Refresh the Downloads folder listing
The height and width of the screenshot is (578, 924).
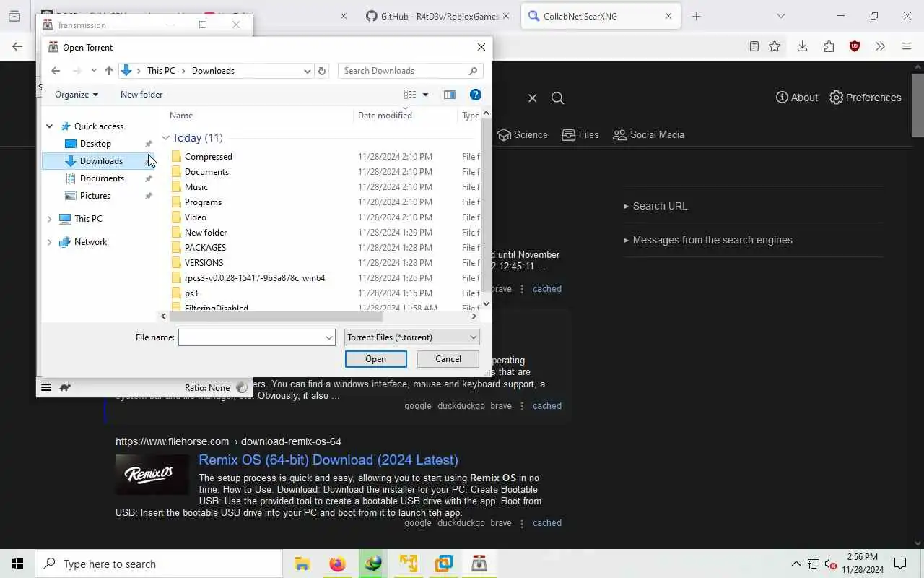coord(322,71)
